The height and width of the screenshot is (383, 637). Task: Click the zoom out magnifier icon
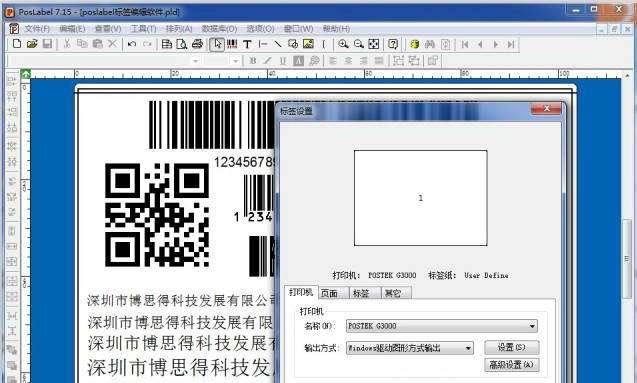(358, 44)
